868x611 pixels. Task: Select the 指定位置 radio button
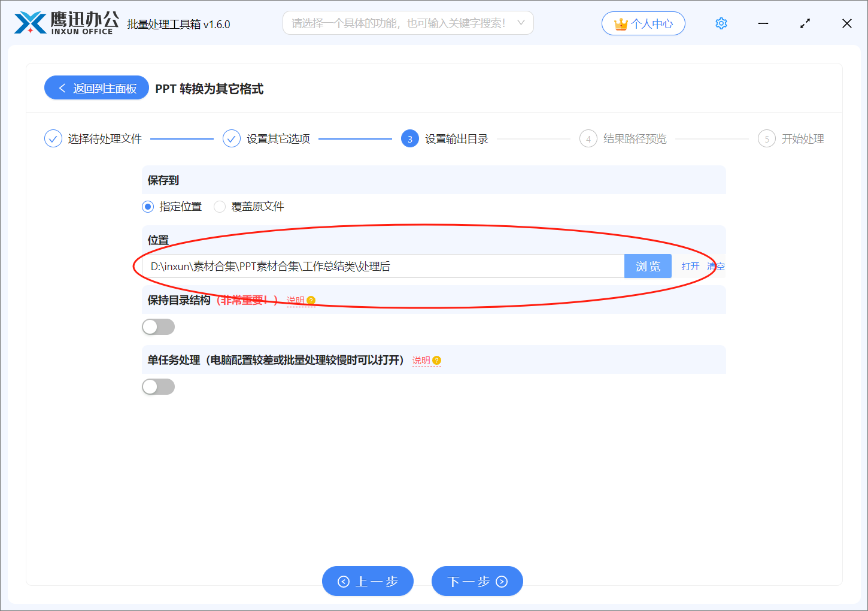[147, 206]
